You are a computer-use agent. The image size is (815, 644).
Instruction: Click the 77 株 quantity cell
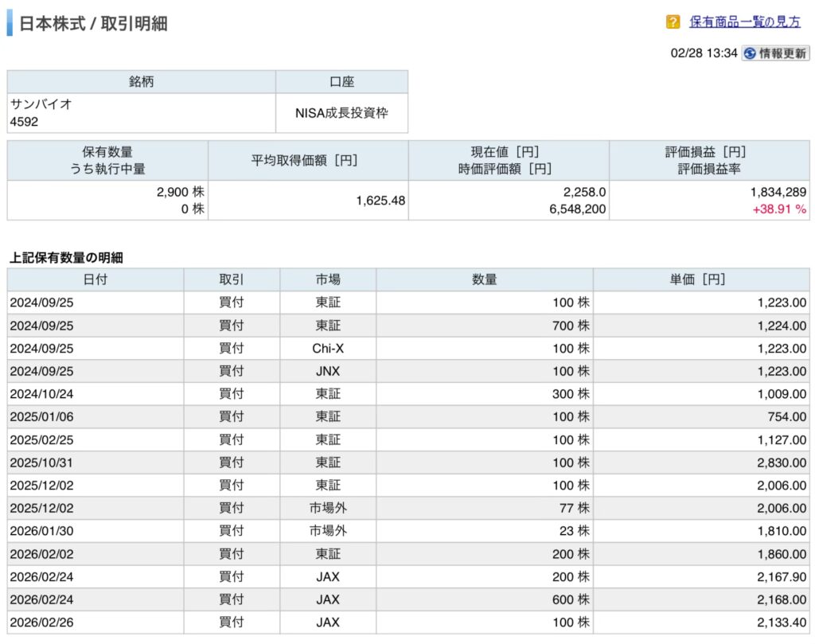pos(571,508)
